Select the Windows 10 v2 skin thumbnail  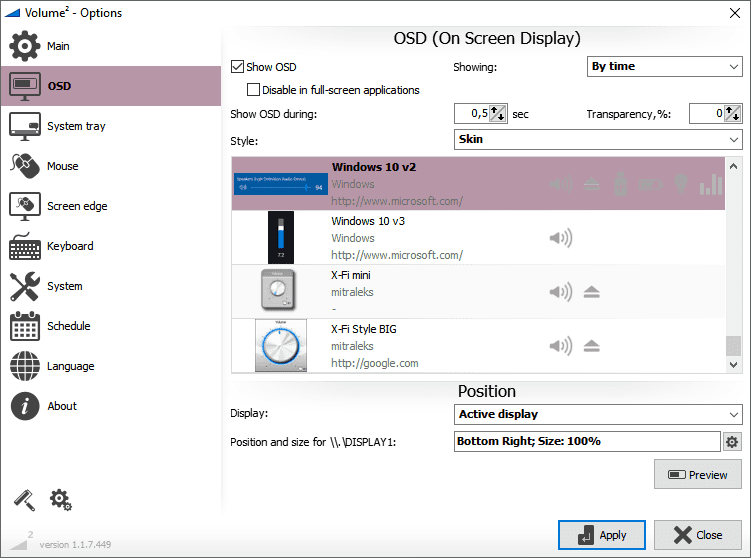pos(281,184)
